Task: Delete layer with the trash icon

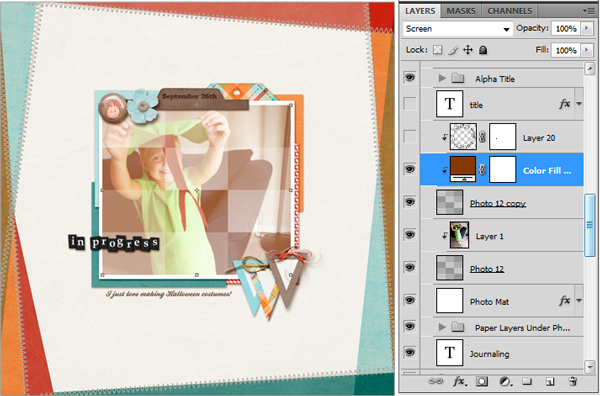Action: tap(572, 381)
